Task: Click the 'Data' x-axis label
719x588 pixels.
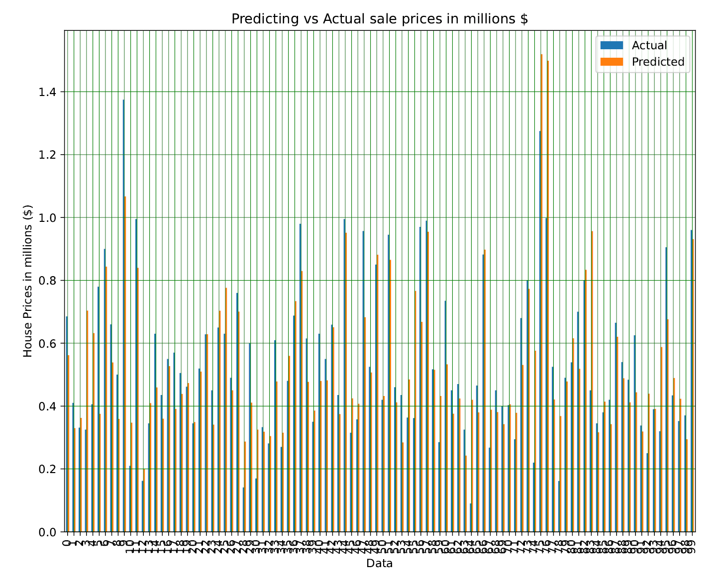Action: pyautogui.click(x=379, y=564)
